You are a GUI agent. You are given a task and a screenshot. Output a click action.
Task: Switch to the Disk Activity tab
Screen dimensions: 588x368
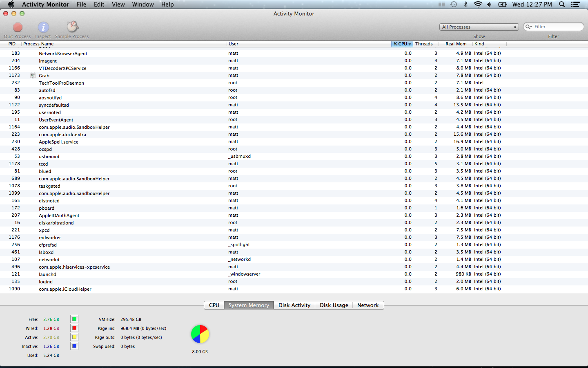(294, 305)
